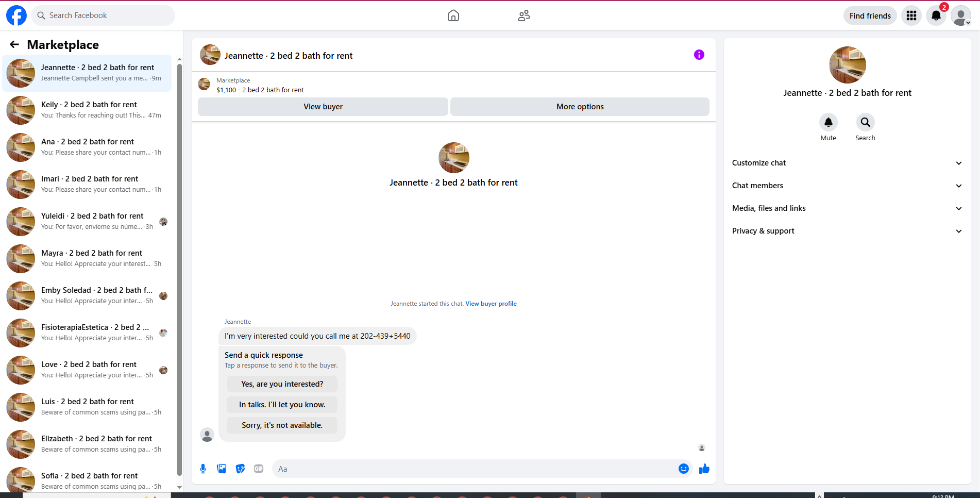980x498 pixels.
Task: Click Jeannette's message with phone number
Action: click(x=317, y=336)
